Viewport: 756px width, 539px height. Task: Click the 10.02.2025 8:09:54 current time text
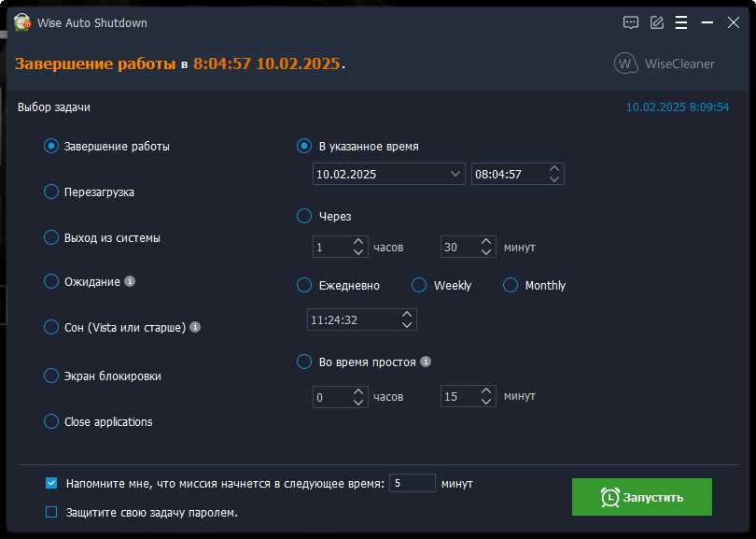click(678, 107)
